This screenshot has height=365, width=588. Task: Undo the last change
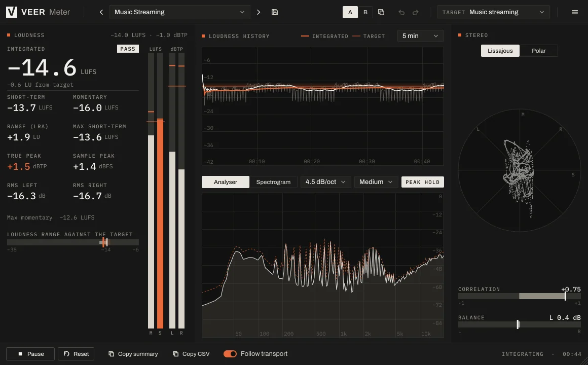tap(401, 12)
